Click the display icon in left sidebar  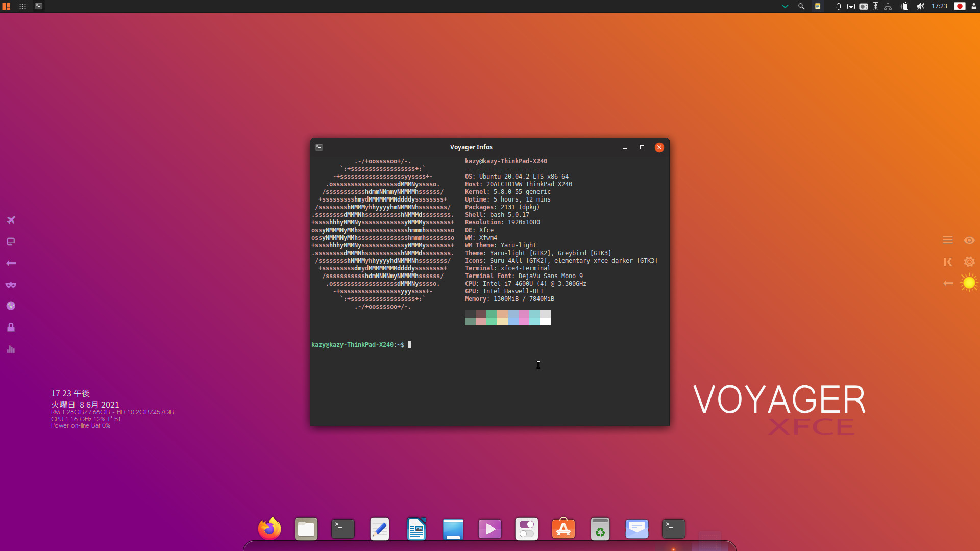(11, 241)
